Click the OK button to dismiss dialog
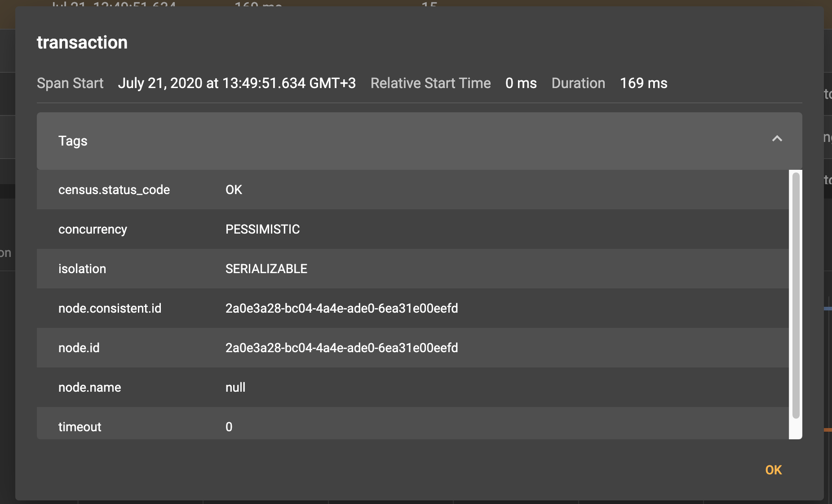Viewport: 832px width, 504px height. coord(773,470)
